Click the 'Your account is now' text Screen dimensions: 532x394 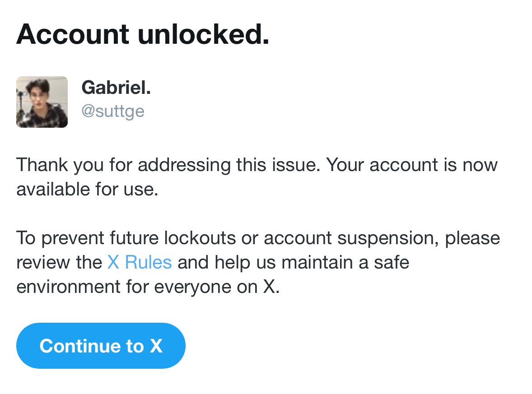point(412,165)
